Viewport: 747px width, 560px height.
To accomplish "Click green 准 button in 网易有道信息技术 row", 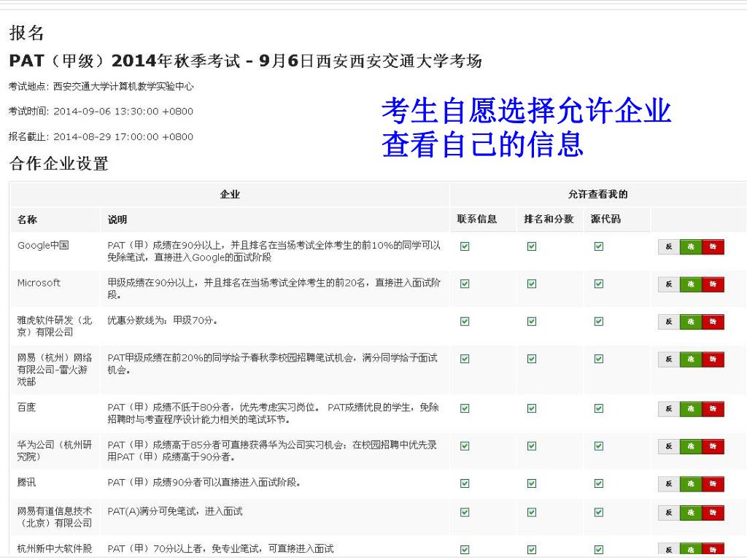I will 691,513.
